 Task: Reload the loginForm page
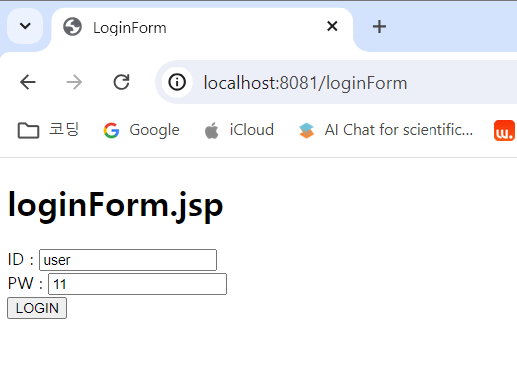121,82
